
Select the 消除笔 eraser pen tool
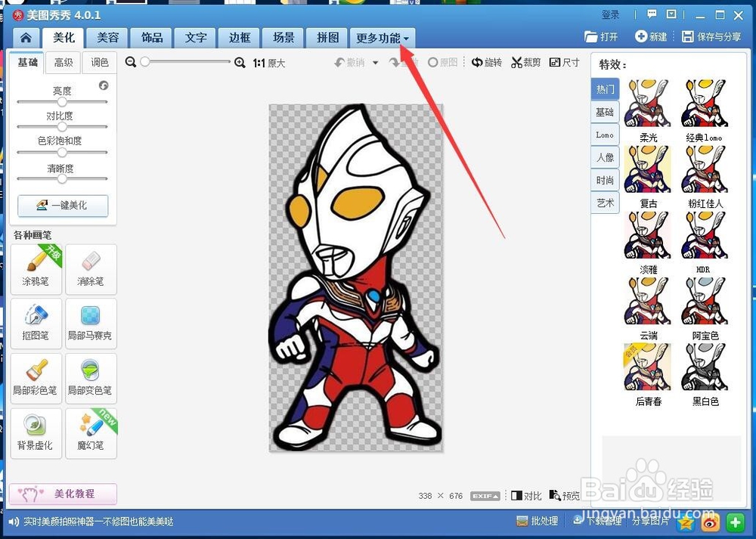tap(91, 269)
